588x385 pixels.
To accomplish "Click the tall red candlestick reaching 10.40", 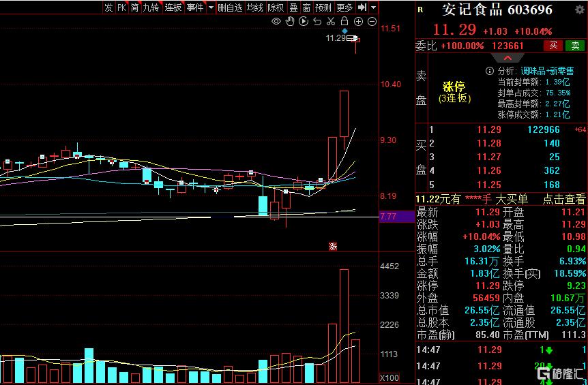I will tap(344, 114).
